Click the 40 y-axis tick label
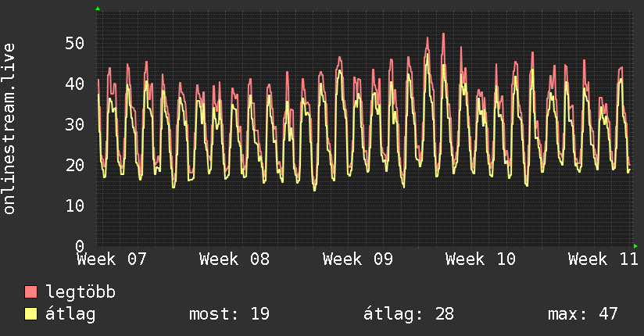This screenshot has width=644, height=336. (x=75, y=84)
